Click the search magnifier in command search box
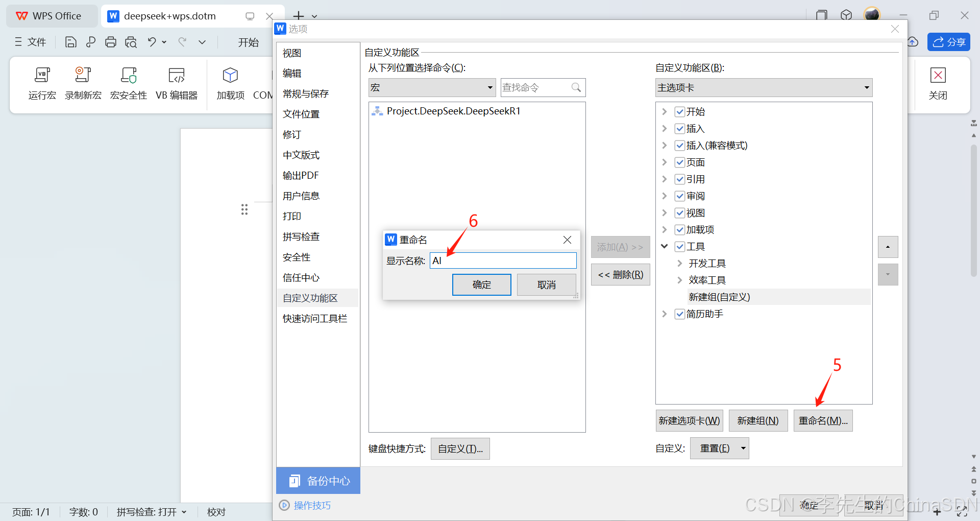The height and width of the screenshot is (521, 980). pos(576,87)
